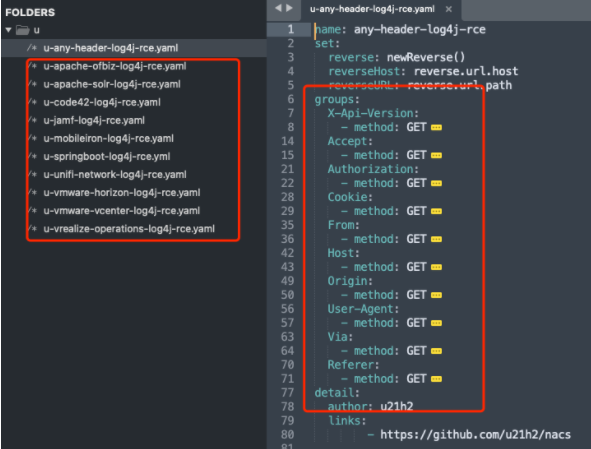Screen dimensions: 591x449
Task: Click the 'From:' key on line 35
Action: pyautogui.click(x=343, y=225)
